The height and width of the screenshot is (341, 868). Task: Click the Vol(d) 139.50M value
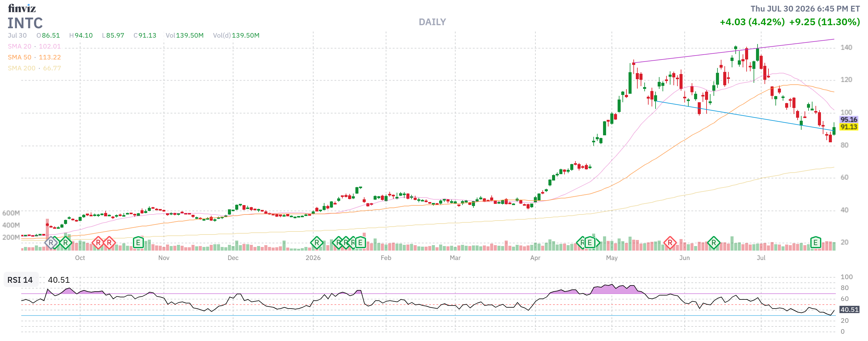[x=236, y=35]
